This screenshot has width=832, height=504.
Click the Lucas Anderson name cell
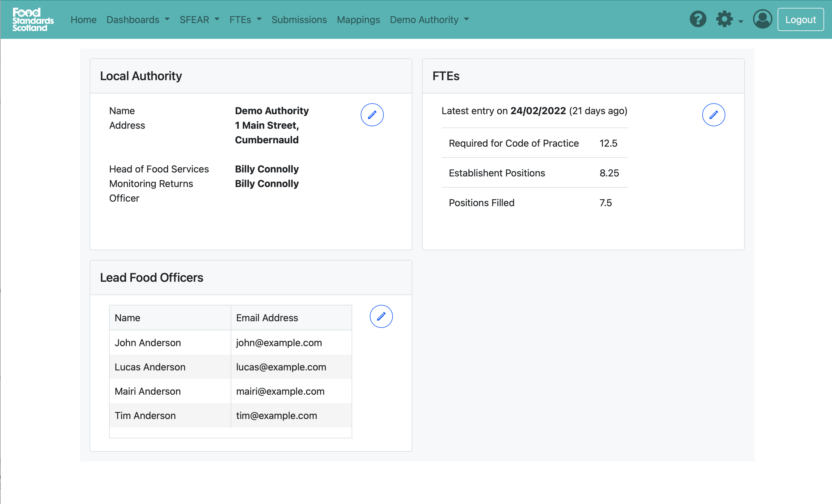point(170,367)
